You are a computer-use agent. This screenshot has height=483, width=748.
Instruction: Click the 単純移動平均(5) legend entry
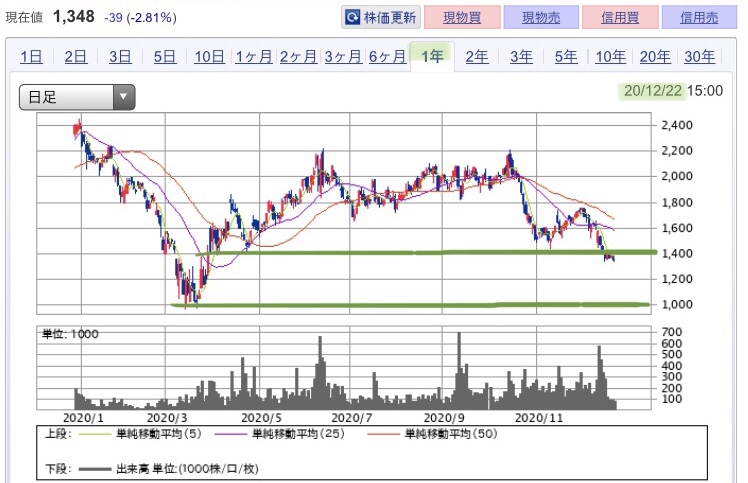click(x=140, y=433)
